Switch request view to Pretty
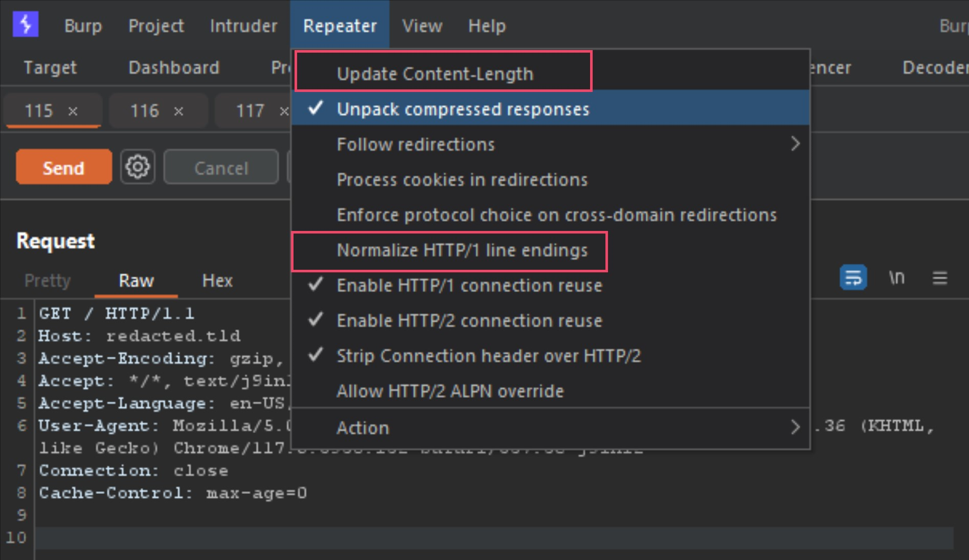Viewport: 969px width, 560px height. click(x=48, y=281)
